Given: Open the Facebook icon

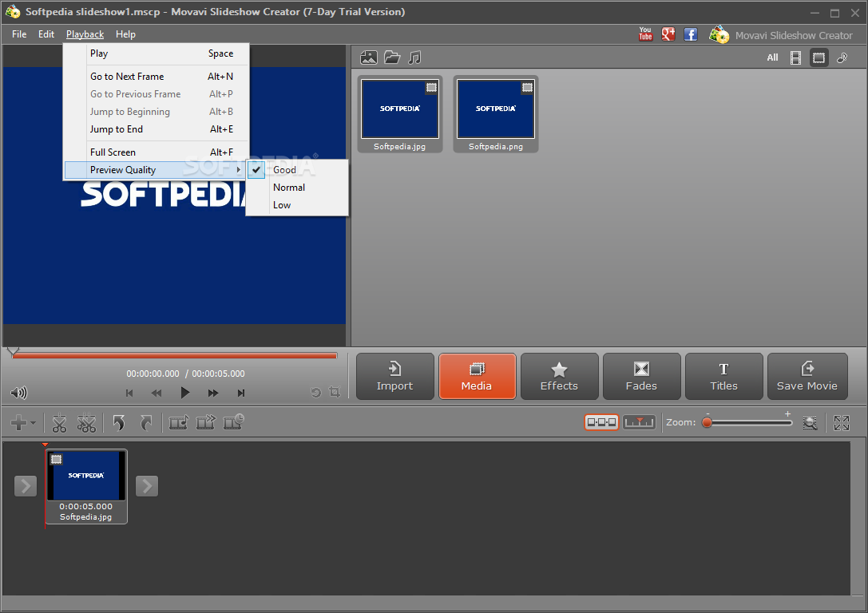Looking at the screenshot, I should [x=690, y=34].
